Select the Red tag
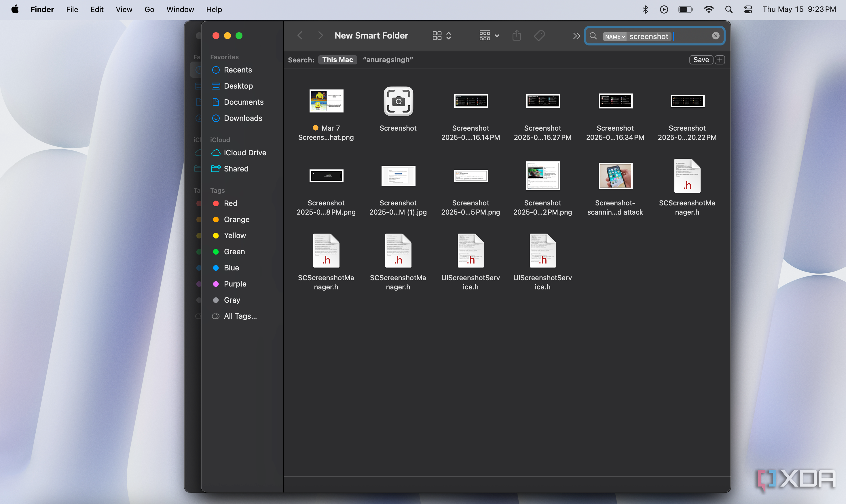This screenshot has height=504, width=846. pyautogui.click(x=230, y=203)
